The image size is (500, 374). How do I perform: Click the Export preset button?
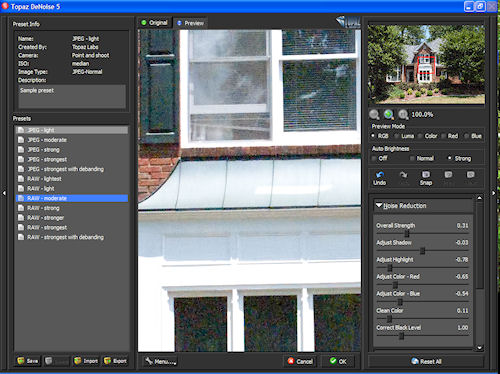click(115, 361)
